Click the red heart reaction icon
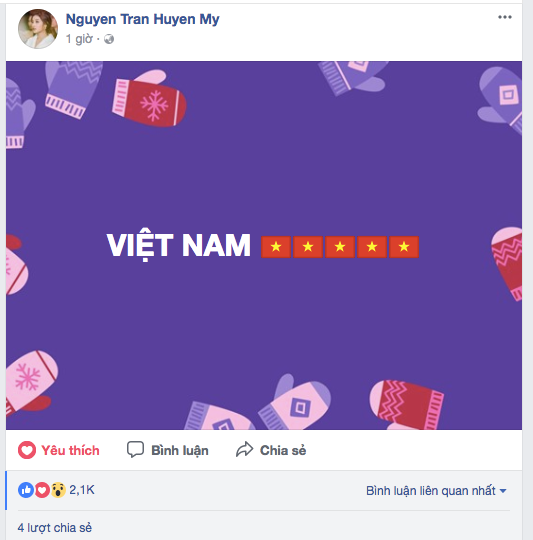533x540 pixels. [x=42, y=490]
